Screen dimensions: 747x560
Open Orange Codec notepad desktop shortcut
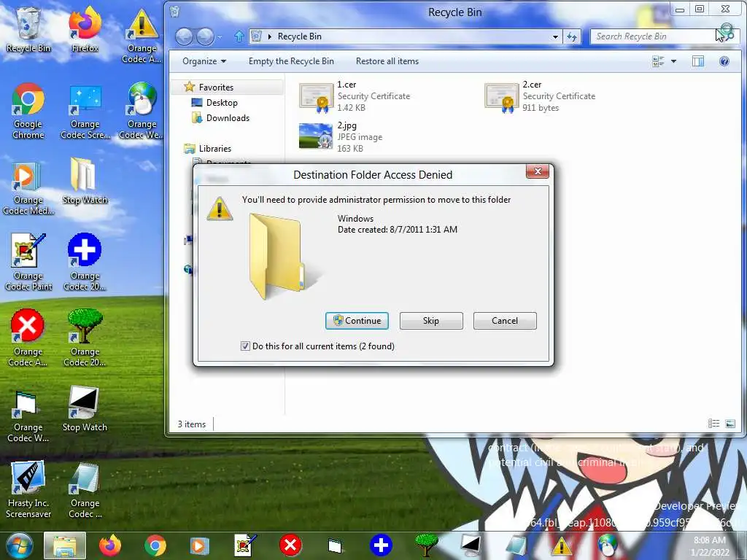(x=85, y=489)
